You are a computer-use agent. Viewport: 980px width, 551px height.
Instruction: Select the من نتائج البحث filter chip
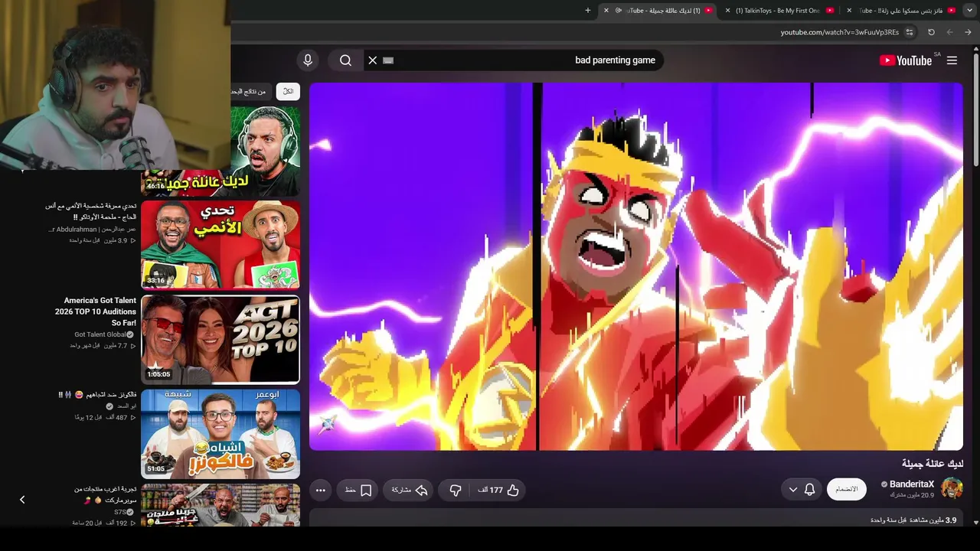(250, 91)
